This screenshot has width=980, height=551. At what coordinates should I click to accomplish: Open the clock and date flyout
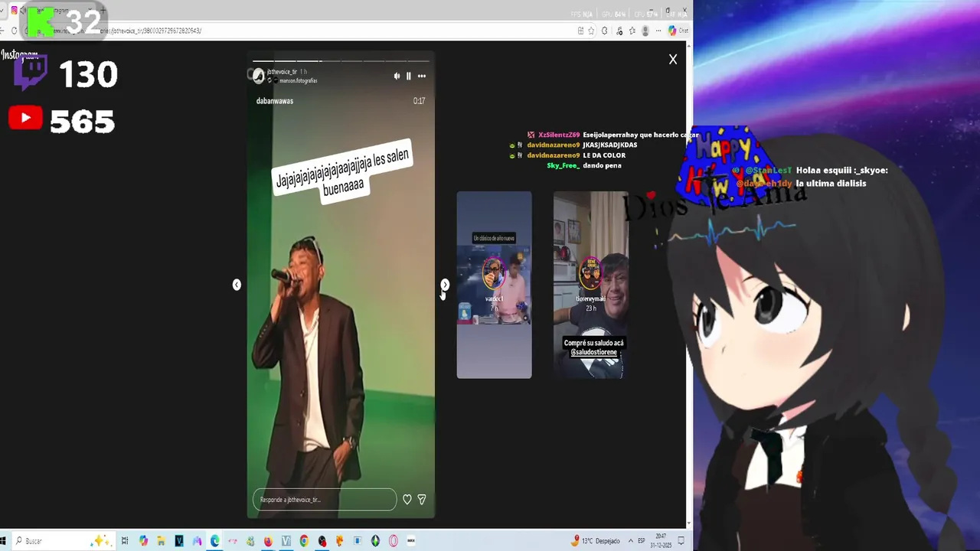click(660, 541)
